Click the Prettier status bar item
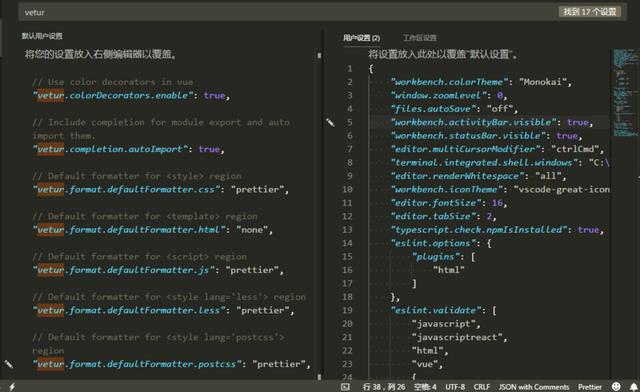This screenshot has height=392, width=640. [x=590, y=387]
